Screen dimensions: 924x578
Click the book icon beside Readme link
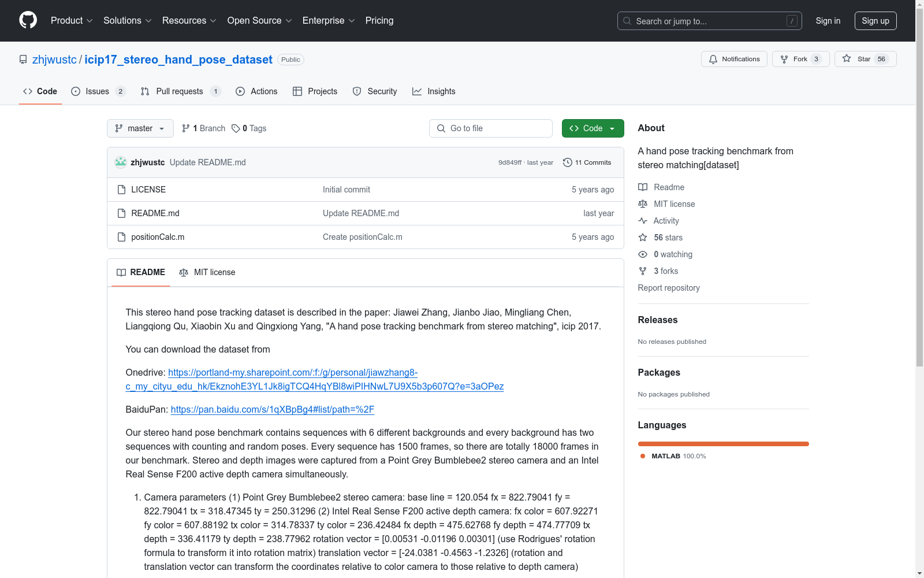tap(643, 187)
